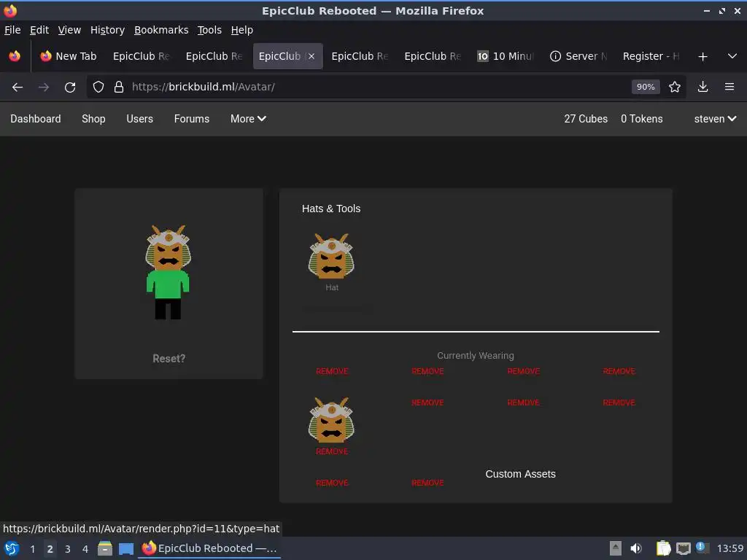Launch file manager from the taskbar
The height and width of the screenshot is (560, 747).
[105, 548]
